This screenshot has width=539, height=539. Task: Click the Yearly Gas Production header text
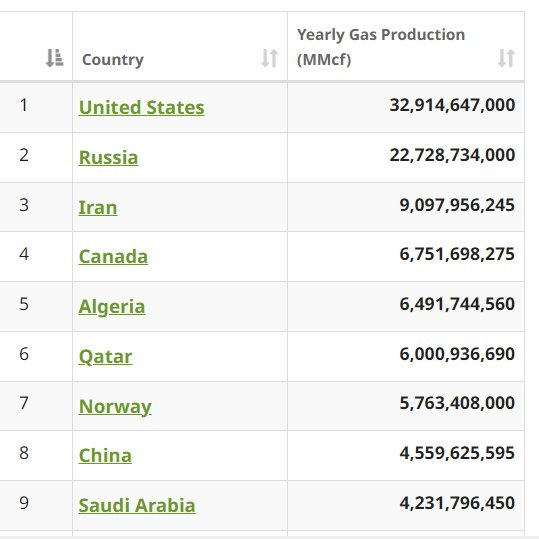pyautogui.click(x=381, y=47)
